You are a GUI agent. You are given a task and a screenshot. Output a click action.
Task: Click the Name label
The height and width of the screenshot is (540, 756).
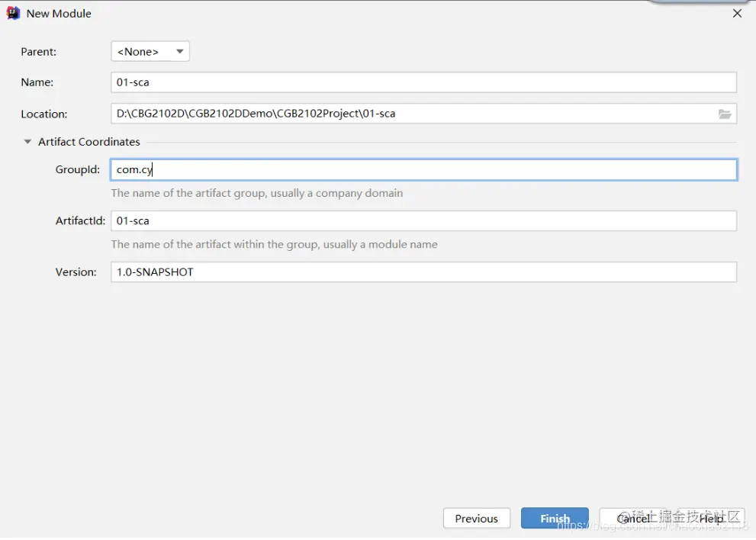pos(37,82)
